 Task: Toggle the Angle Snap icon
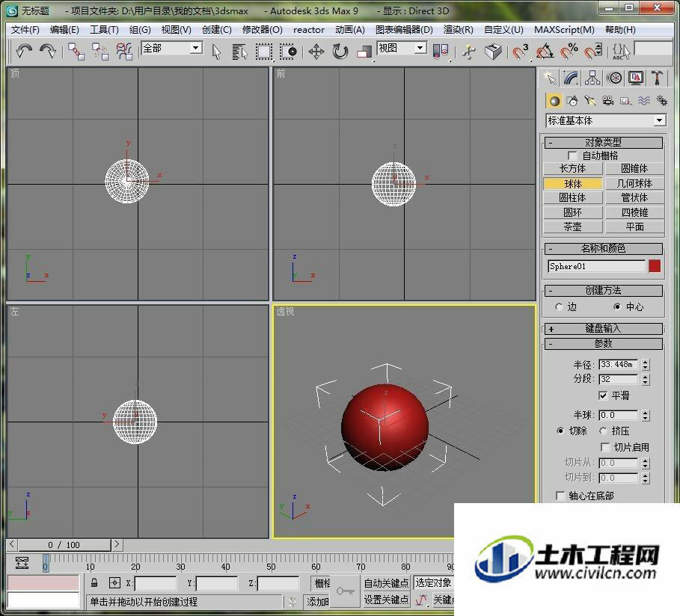[545, 52]
